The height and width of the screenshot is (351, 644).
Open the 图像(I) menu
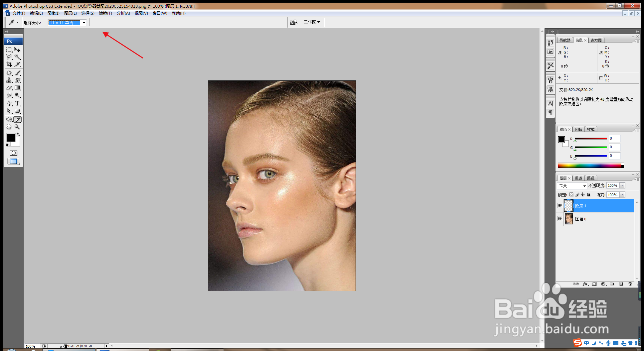(x=53, y=13)
